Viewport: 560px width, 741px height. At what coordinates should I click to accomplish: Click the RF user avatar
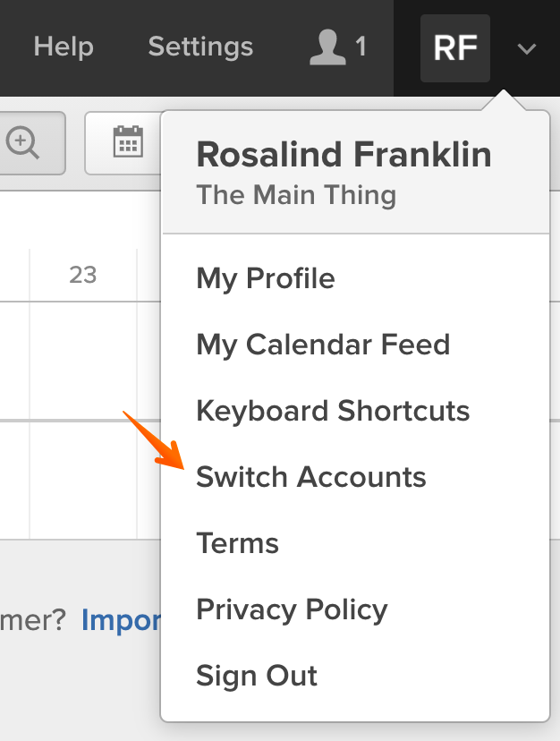(455, 48)
